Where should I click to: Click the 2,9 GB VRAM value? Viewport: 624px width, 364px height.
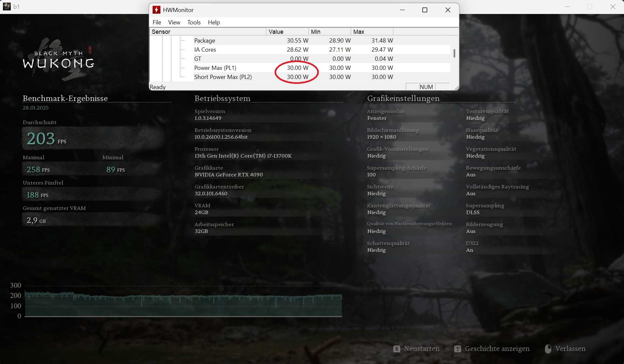coord(36,220)
